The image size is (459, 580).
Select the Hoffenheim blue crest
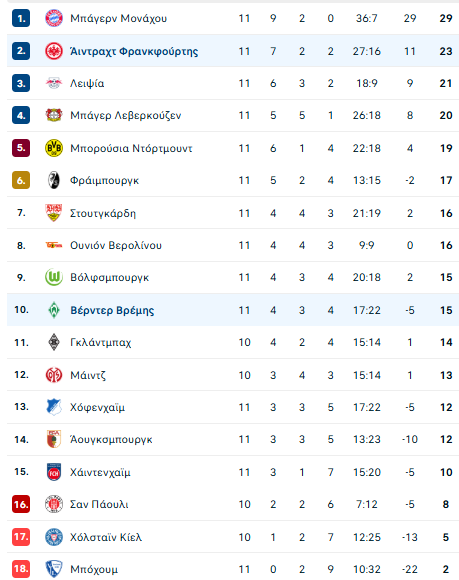(54, 407)
